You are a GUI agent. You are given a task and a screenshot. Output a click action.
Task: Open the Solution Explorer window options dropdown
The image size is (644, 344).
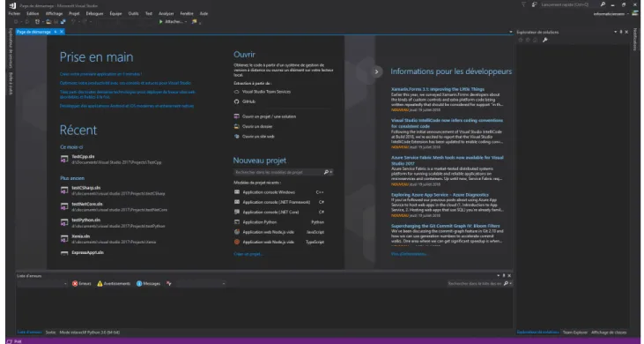(615, 32)
